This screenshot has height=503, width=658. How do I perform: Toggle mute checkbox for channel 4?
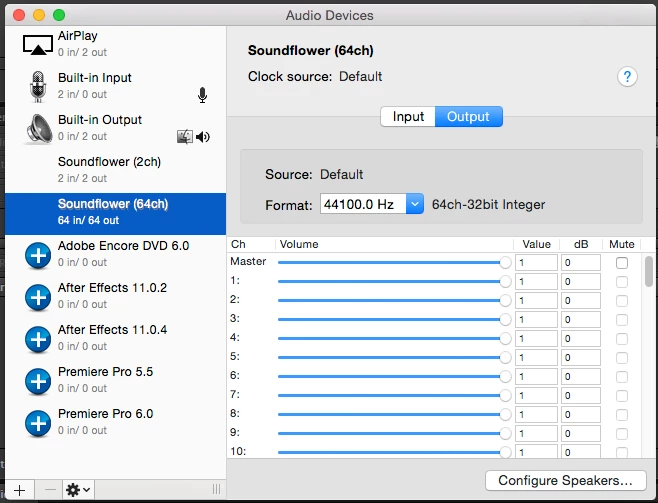pos(622,339)
